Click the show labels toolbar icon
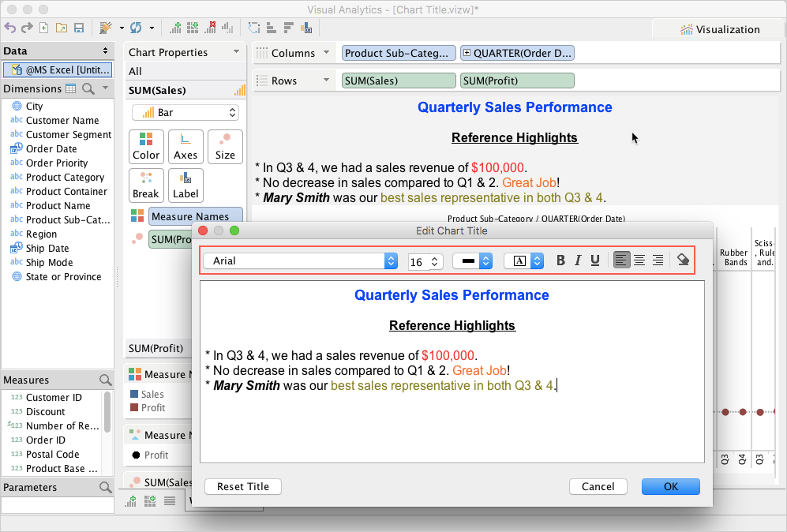 point(306,28)
